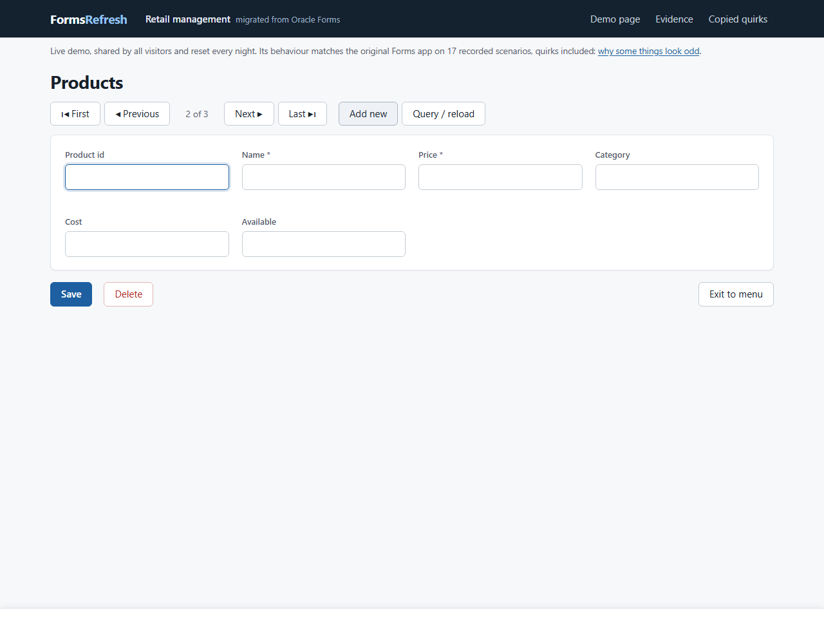Image resolution: width=824 pixels, height=644 pixels.
Task: Focus the Name input field
Action: point(324,177)
